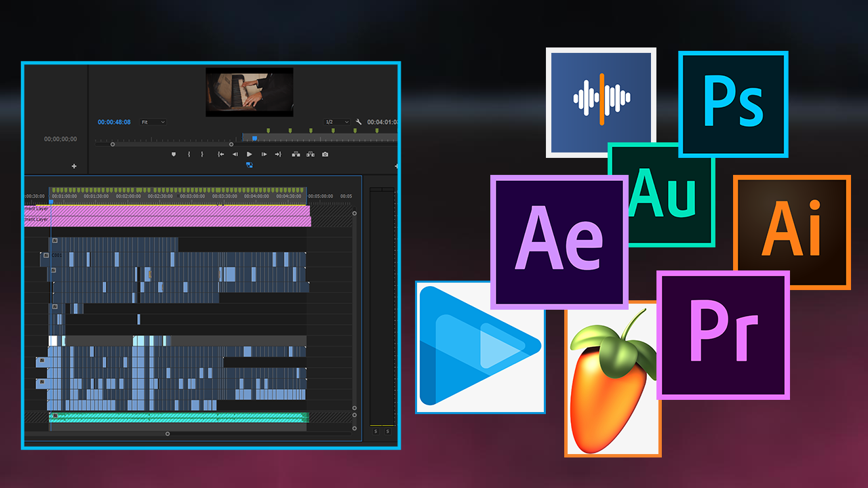This screenshot has height=488, width=868.
Task: Click the Go to Out button
Action: [278, 155]
